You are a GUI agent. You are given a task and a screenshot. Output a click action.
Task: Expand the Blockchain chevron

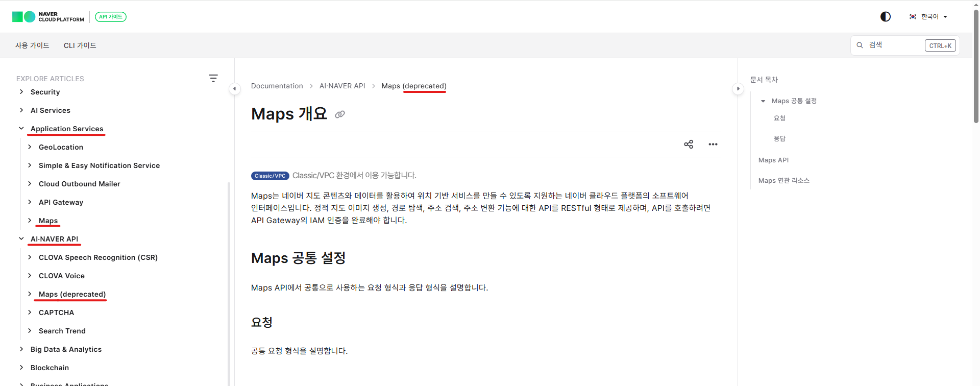[x=21, y=368]
